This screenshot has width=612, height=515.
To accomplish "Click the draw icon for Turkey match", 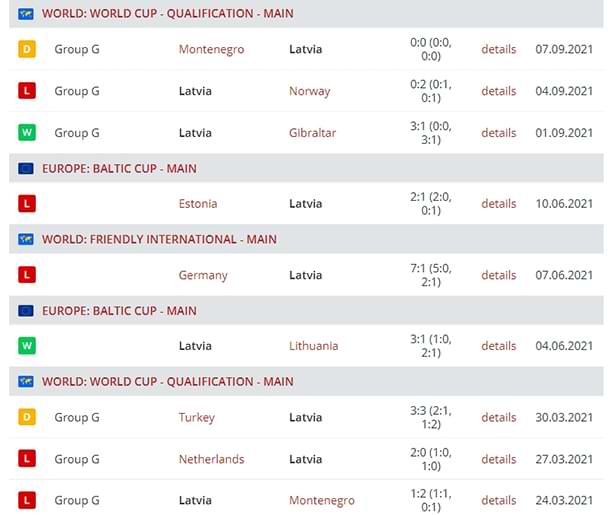I will 27,417.
